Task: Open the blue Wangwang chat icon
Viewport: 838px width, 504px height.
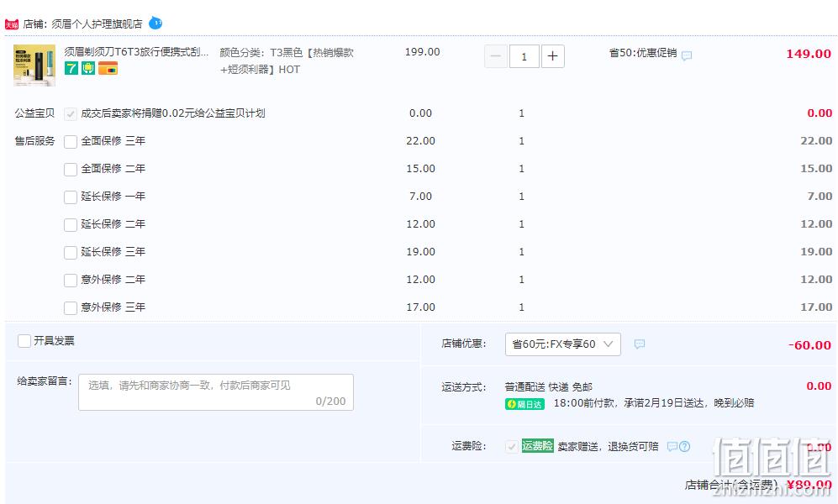Action: (155, 23)
